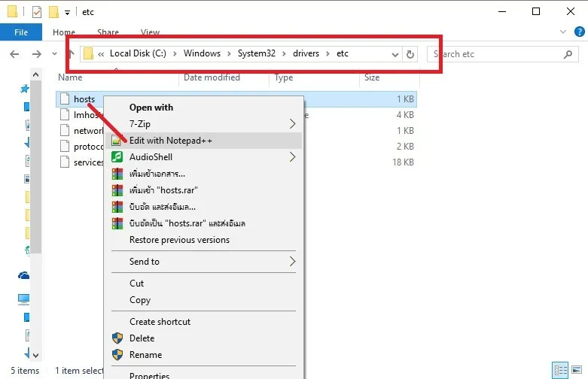The image size is (588, 379).
Task: Open the AudioShell submenu entry
Action: tap(203, 157)
